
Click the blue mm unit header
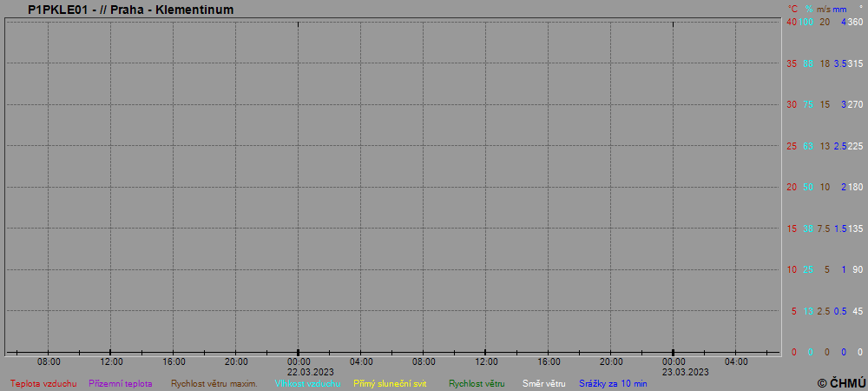pos(839,9)
